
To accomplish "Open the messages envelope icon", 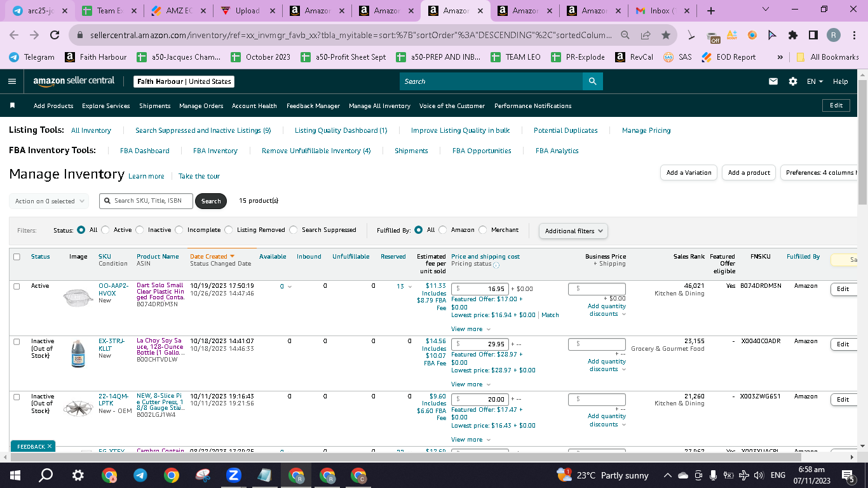I will tap(773, 81).
